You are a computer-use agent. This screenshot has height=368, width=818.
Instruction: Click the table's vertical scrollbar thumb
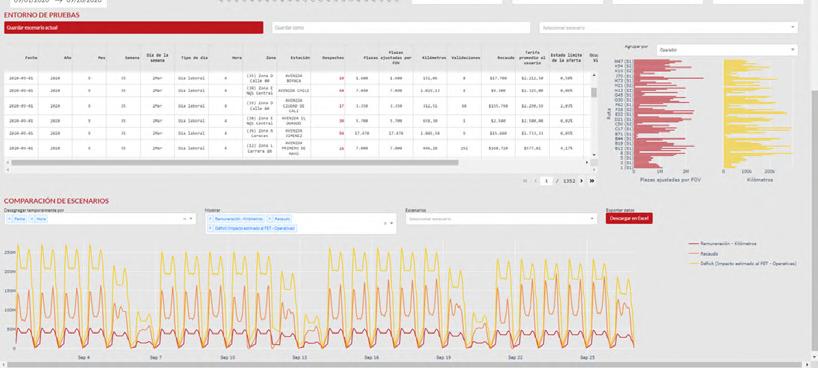(593, 92)
